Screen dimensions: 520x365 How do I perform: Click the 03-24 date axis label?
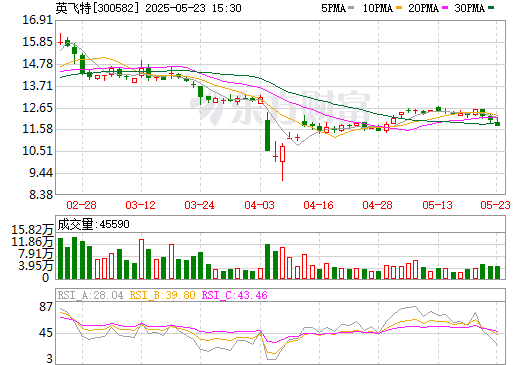[199, 205]
